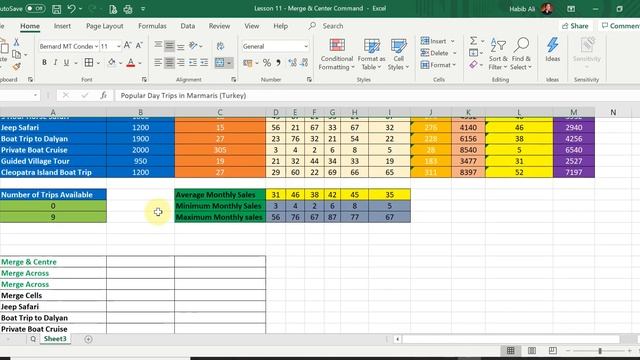The height and width of the screenshot is (360, 640).
Task: Toggle bold formatting
Action: click(x=44, y=62)
